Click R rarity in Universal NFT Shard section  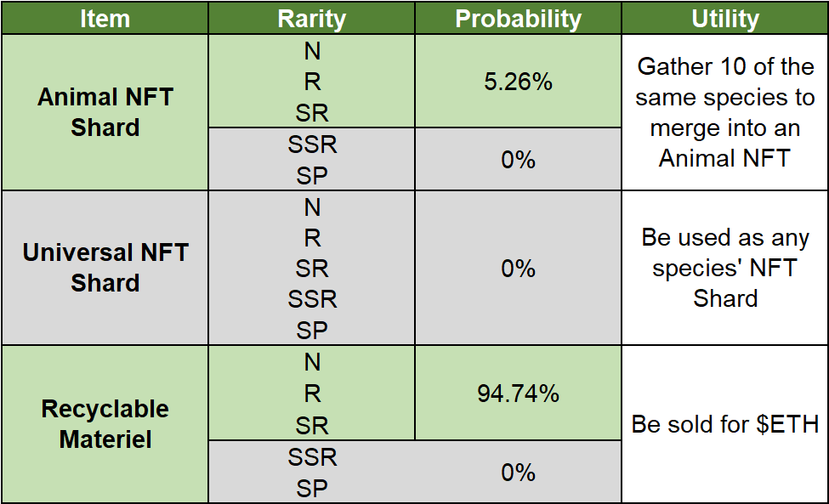click(312, 238)
